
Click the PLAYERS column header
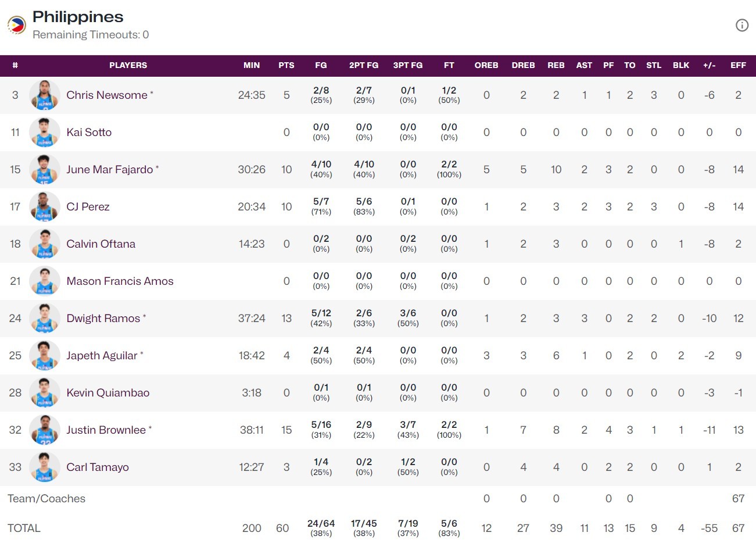coord(128,65)
